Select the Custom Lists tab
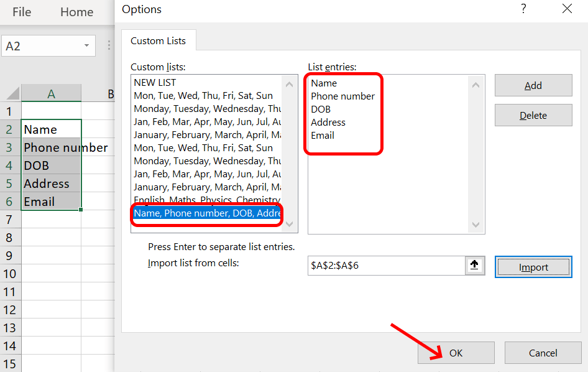588x372 pixels. (158, 40)
